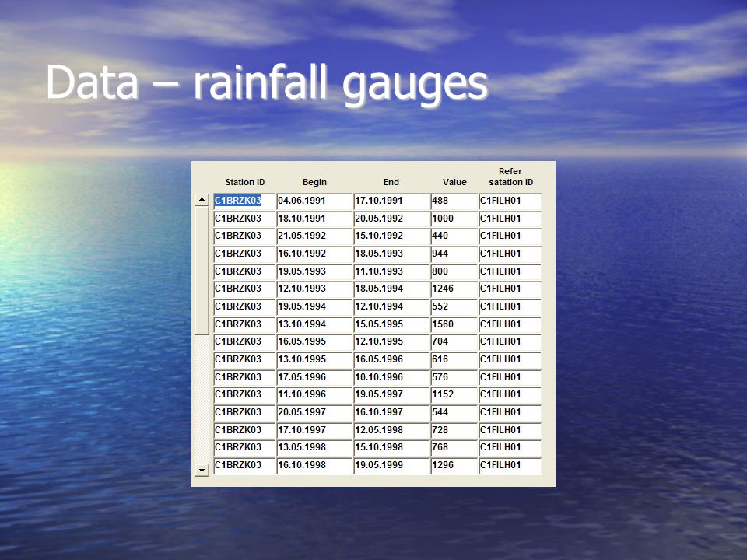This screenshot has width=747, height=560.
Task: Select the End cell 12.10.1995
Action: pyautogui.click(x=391, y=342)
